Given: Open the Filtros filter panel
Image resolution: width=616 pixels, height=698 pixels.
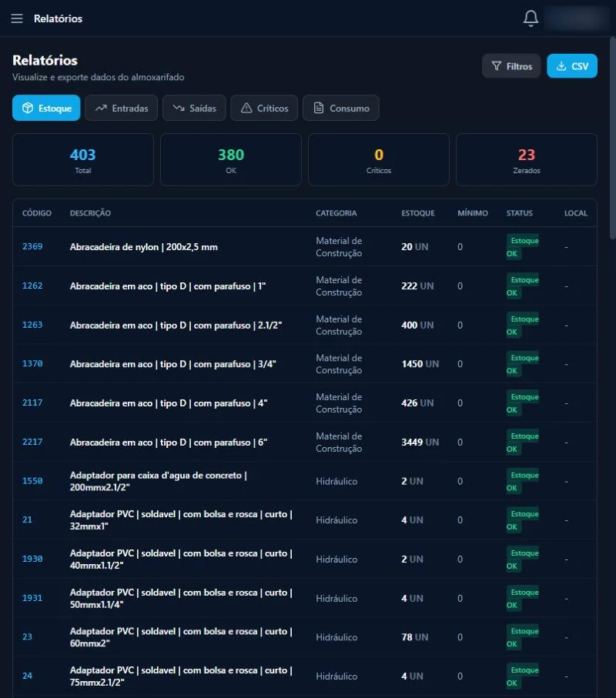Looking at the screenshot, I should click(511, 66).
